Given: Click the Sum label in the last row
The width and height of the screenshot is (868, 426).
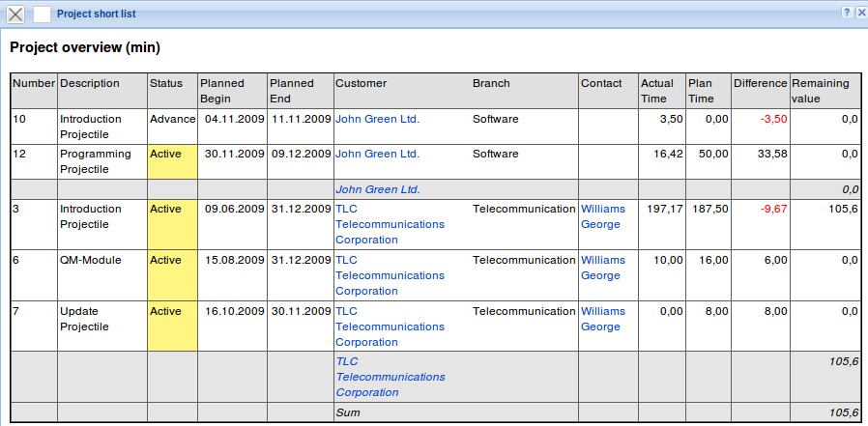Looking at the screenshot, I should pos(347,412).
